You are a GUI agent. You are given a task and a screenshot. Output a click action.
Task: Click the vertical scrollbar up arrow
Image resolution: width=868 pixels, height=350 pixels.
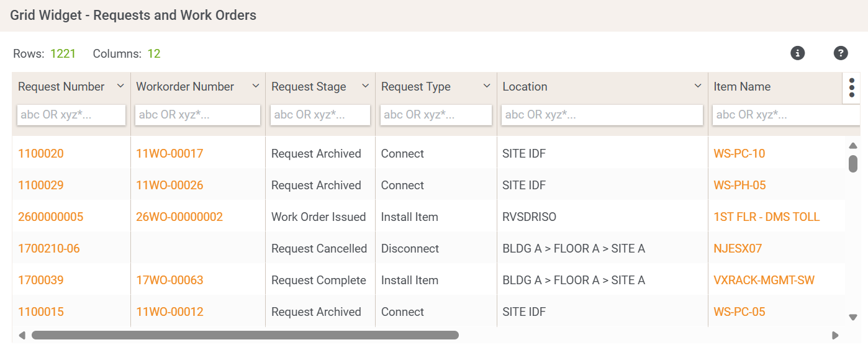point(852,146)
